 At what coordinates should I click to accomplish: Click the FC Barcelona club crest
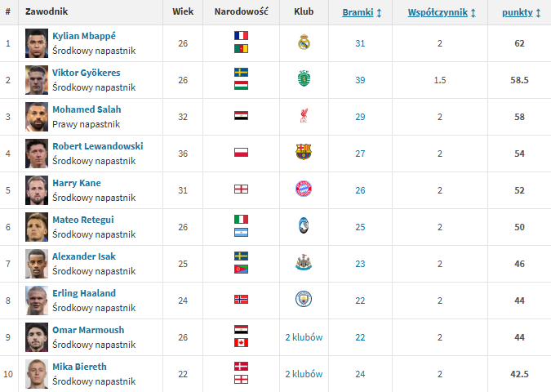[x=304, y=152]
